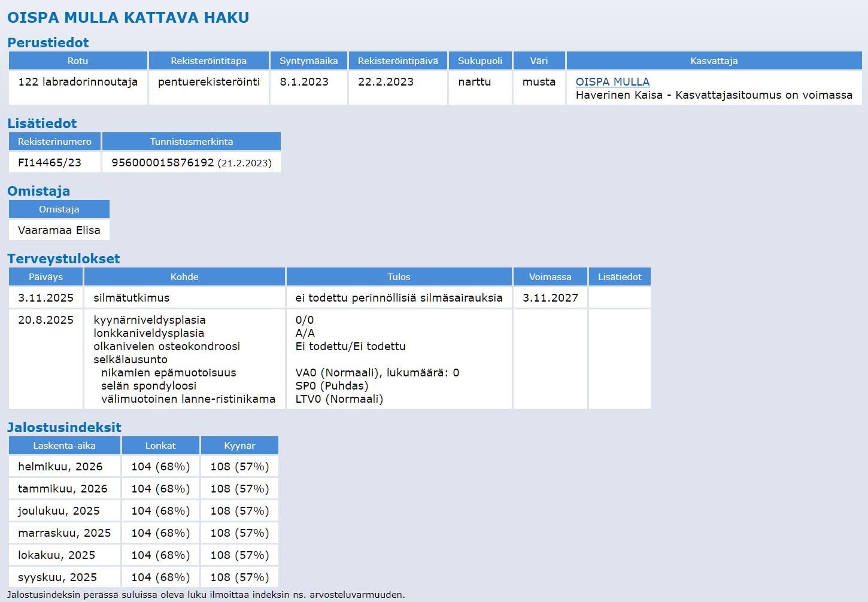
Task: Click the Jalostusindeksit section heading
Action: 64,427
